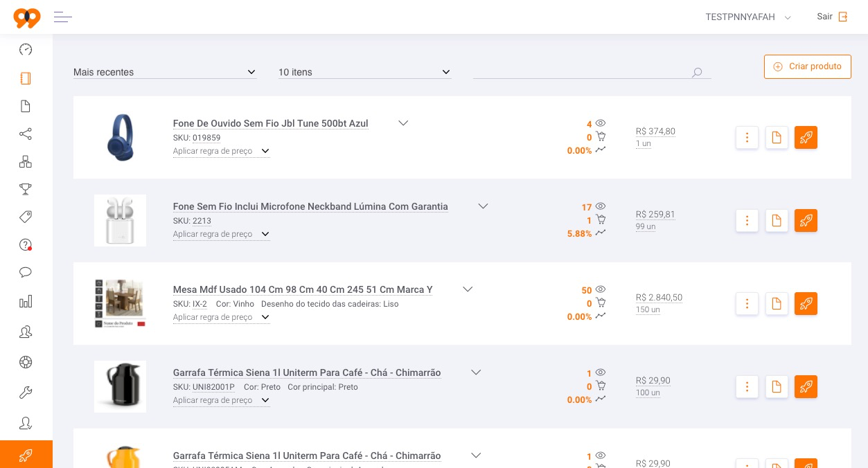The height and width of the screenshot is (468, 868).
Task: Click the price R$ 259,81
Action: click(x=655, y=215)
